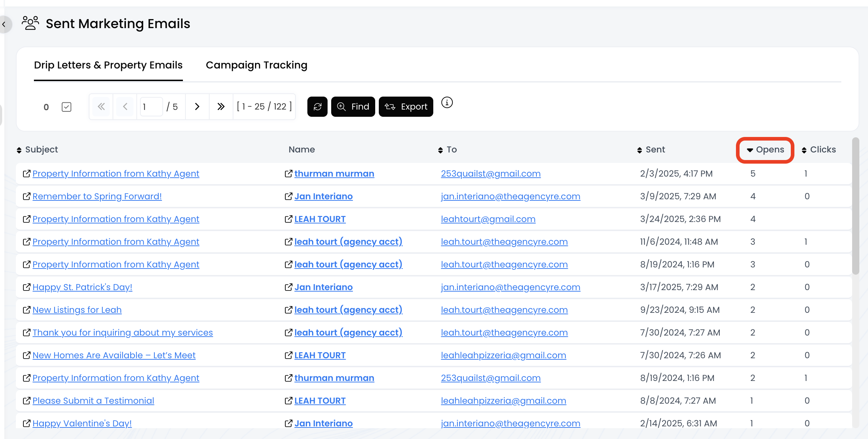
Task: Click the page number input field
Action: pyautogui.click(x=151, y=107)
